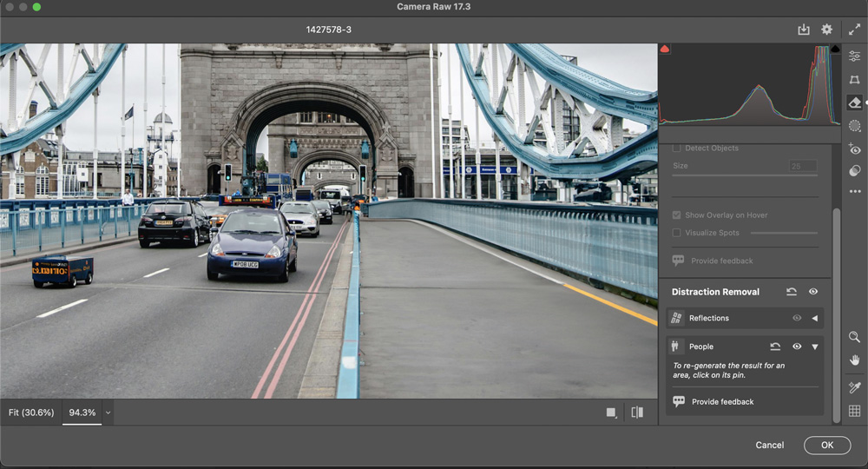Collapse the People section arrow

pos(815,347)
